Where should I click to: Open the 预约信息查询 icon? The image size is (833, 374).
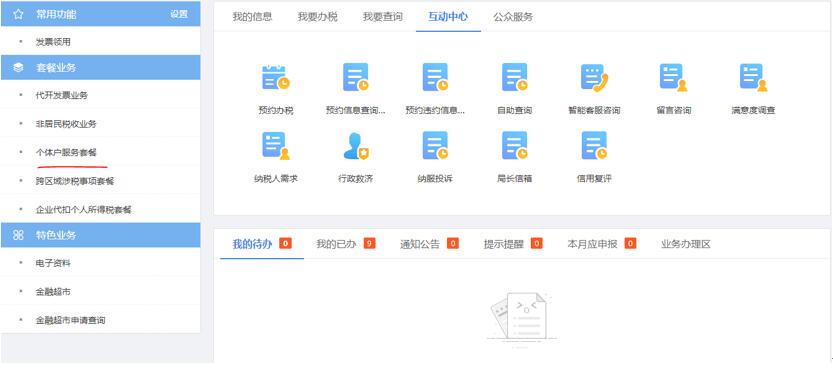coord(355,78)
